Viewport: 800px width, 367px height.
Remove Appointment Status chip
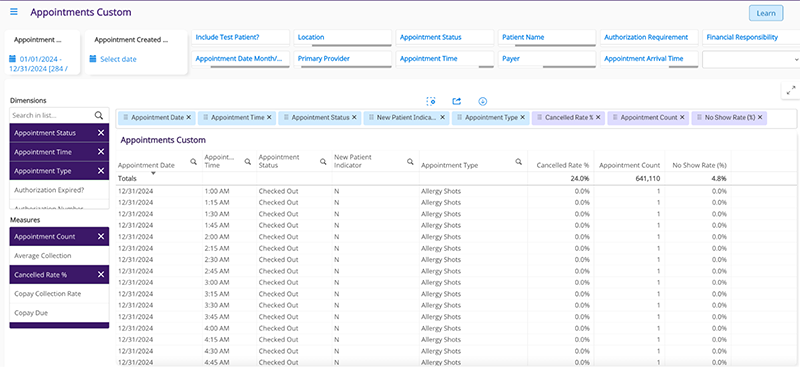pos(354,117)
